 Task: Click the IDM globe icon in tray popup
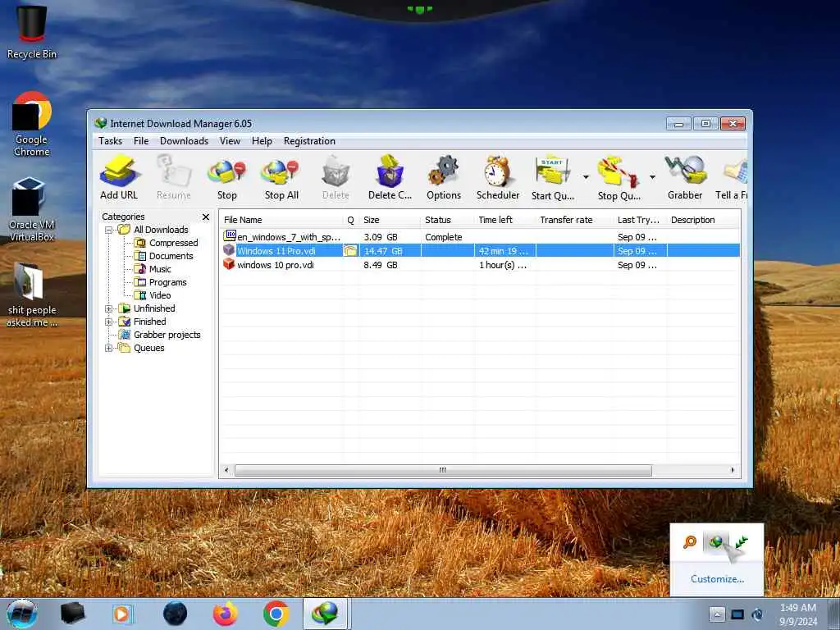click(x=715, y=542)
